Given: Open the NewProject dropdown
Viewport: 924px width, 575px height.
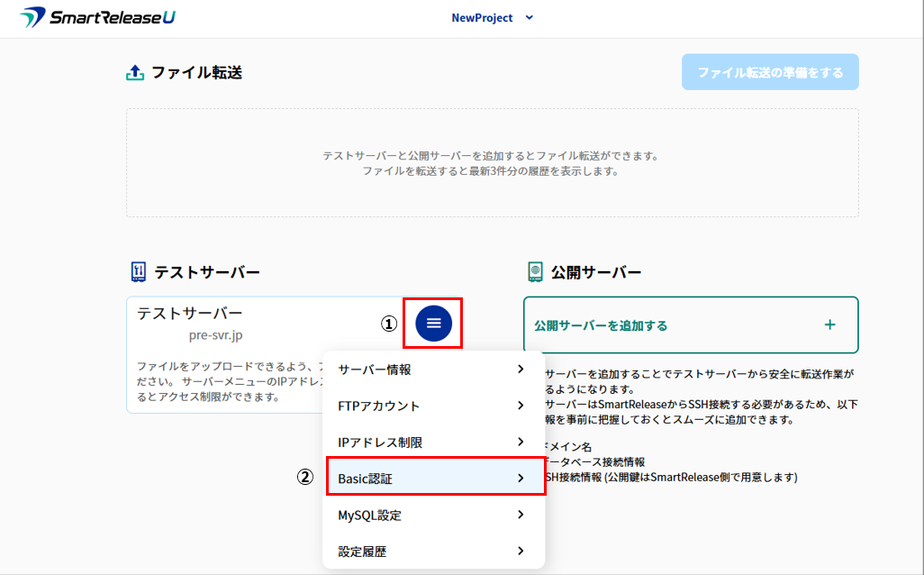Looking at the screenshot, I should coord(483,18).
